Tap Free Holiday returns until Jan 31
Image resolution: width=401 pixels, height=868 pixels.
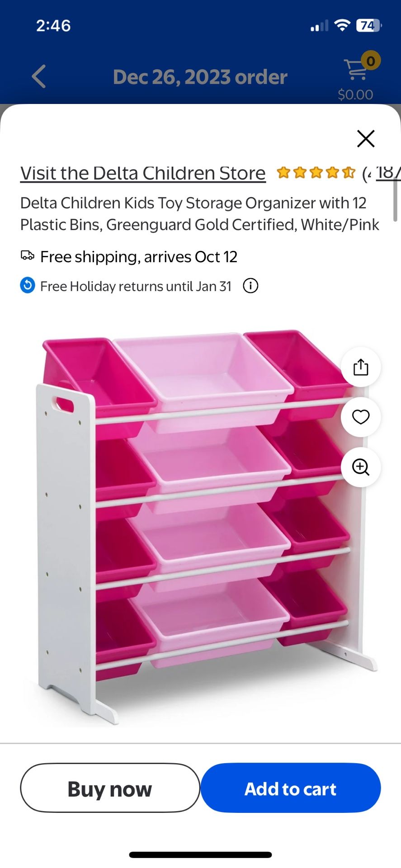tap(136, 286)
